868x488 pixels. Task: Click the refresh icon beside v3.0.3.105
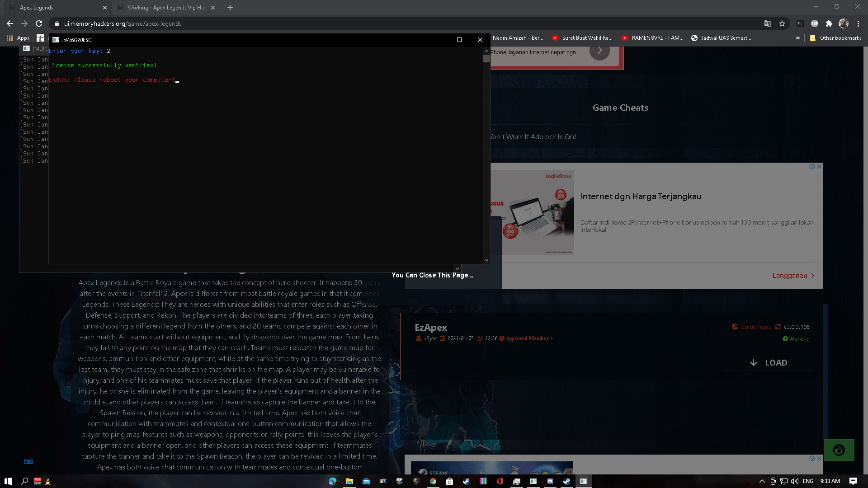click(778, 327)
